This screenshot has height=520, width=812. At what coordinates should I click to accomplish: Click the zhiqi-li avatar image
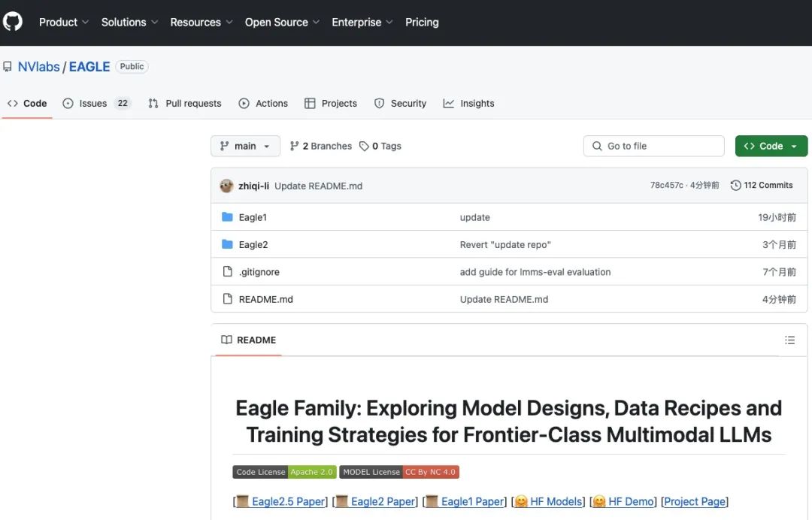(226, 186)
